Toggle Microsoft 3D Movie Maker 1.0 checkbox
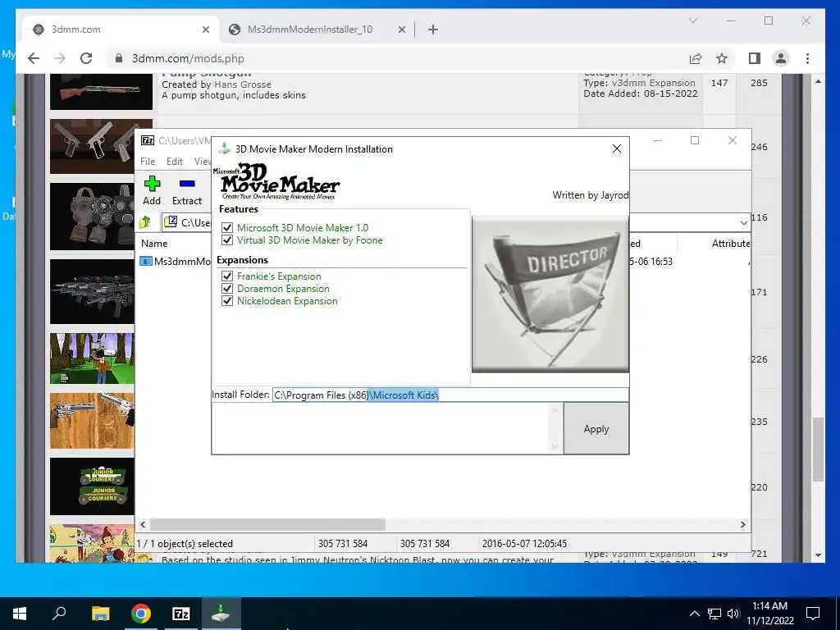840x630 pixels. (x=227, y=228)
